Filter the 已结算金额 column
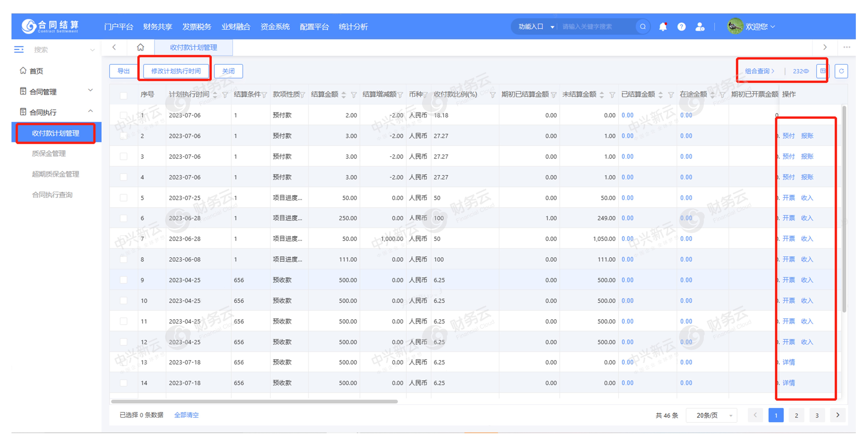The height and width of the screenshot is (445, 868). pos(671,95)
